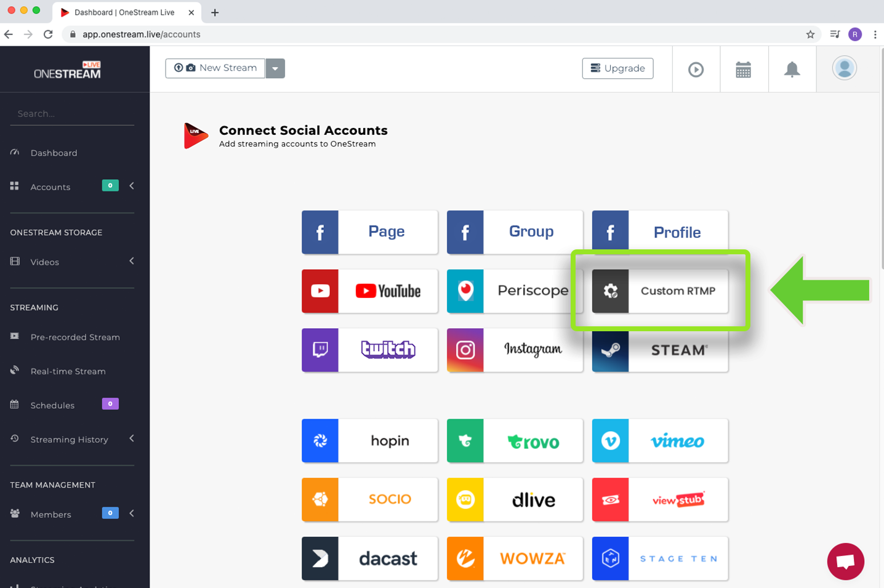Go to Dashboard in sidebar
Screen dimensions: 884x588
(54, 153)
